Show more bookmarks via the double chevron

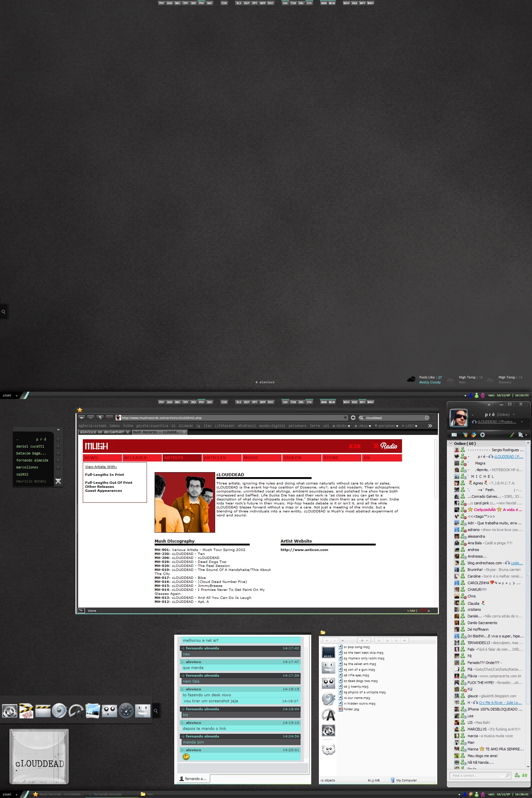point(430,426)
